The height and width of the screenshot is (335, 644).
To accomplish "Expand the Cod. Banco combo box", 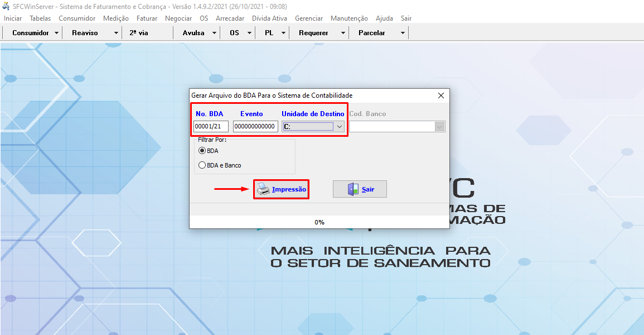I will coord(439,127).
